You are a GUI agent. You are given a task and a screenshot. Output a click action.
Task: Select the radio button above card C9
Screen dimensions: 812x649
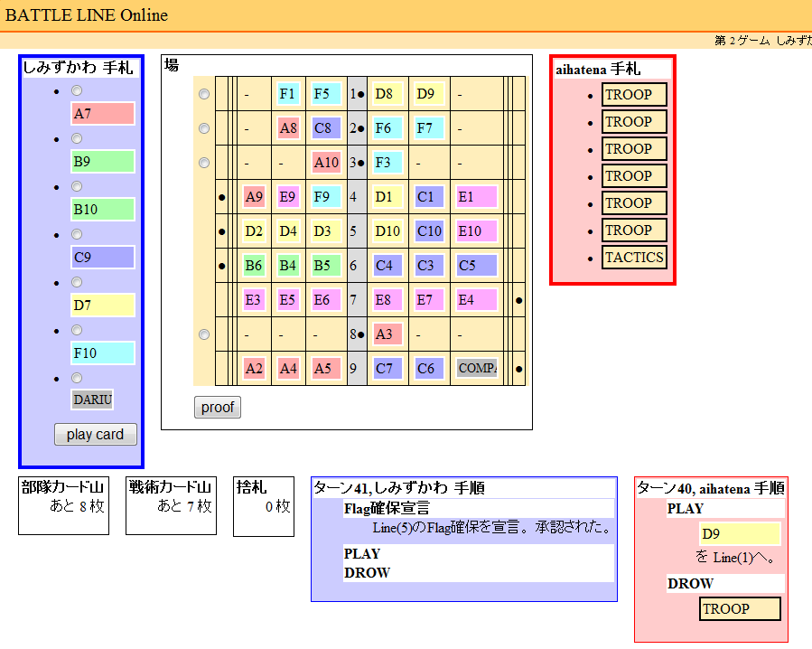[77, 234]
